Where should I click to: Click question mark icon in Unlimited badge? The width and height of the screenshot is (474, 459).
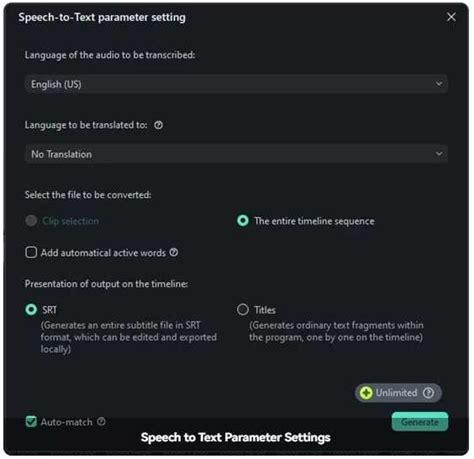point(428,393)
